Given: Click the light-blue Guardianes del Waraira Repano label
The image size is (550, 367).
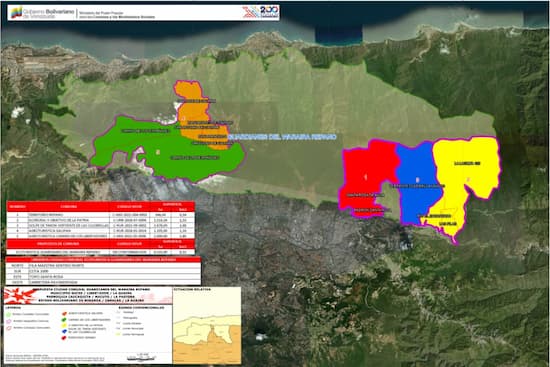Looking at the screenshot, I should pos(282,137).
